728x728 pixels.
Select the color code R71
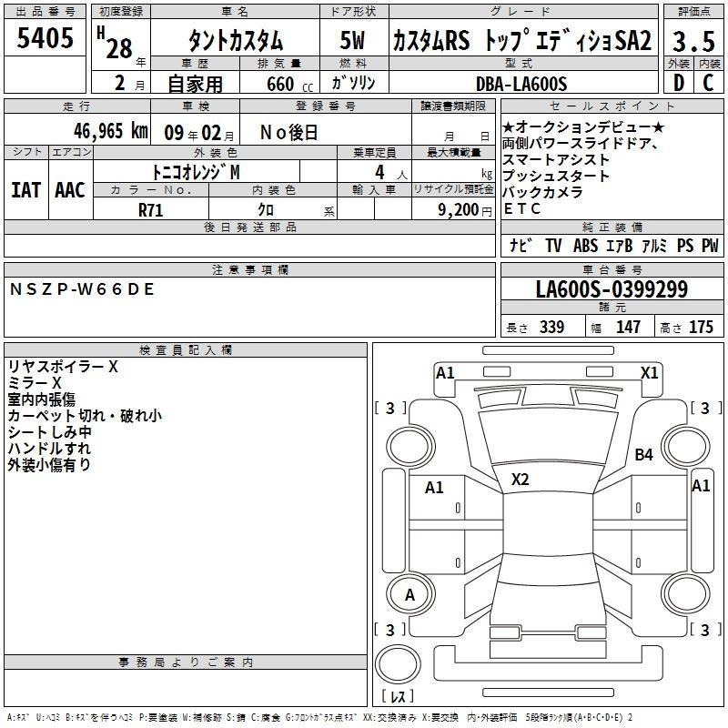pyautogui.click(x=152, y=209)
